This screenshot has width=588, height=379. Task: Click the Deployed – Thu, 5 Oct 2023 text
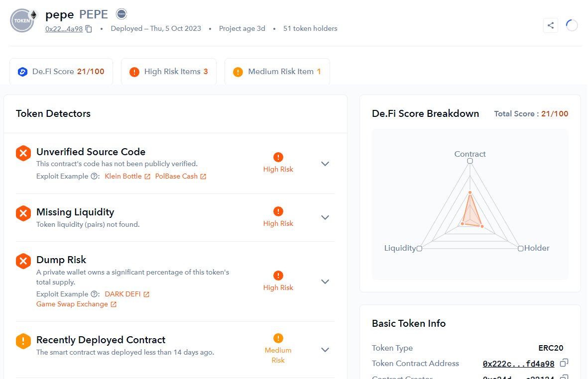point(156,28)
